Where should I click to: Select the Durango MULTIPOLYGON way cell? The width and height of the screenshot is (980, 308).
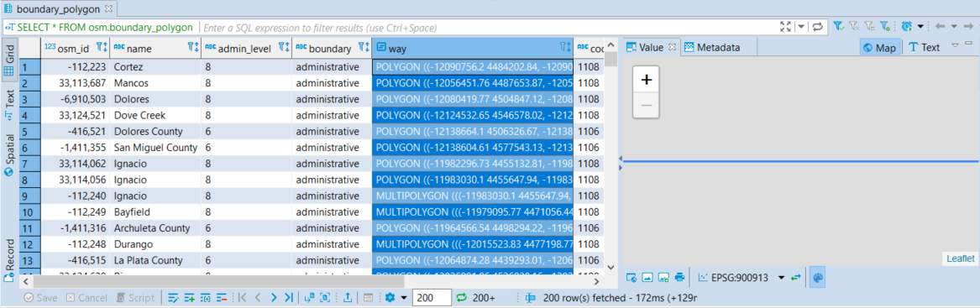[473, 244]
